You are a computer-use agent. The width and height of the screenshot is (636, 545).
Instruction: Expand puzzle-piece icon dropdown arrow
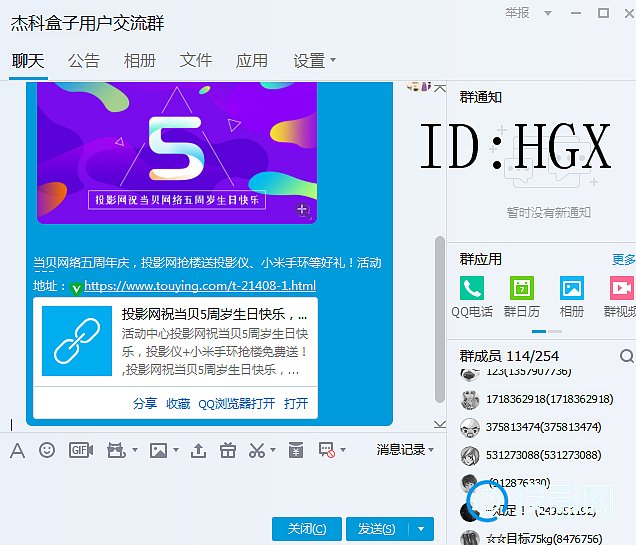tap(135, 450)
